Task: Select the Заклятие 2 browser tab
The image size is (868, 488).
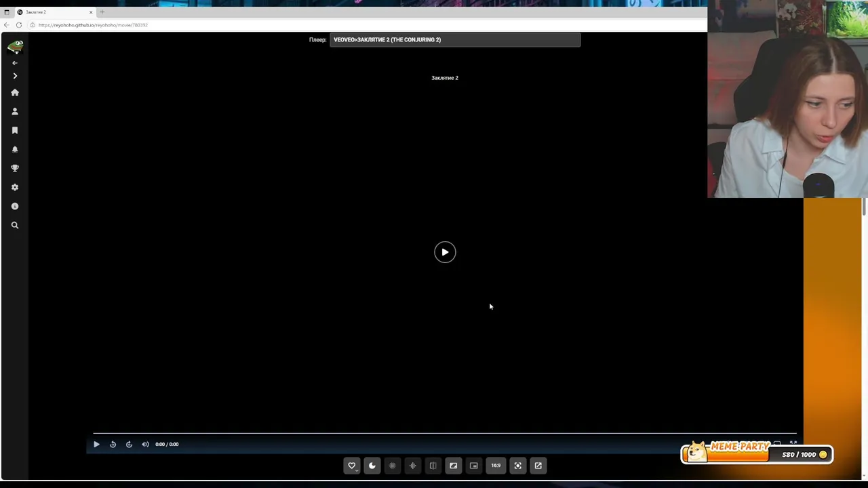Action: point(54,12)
